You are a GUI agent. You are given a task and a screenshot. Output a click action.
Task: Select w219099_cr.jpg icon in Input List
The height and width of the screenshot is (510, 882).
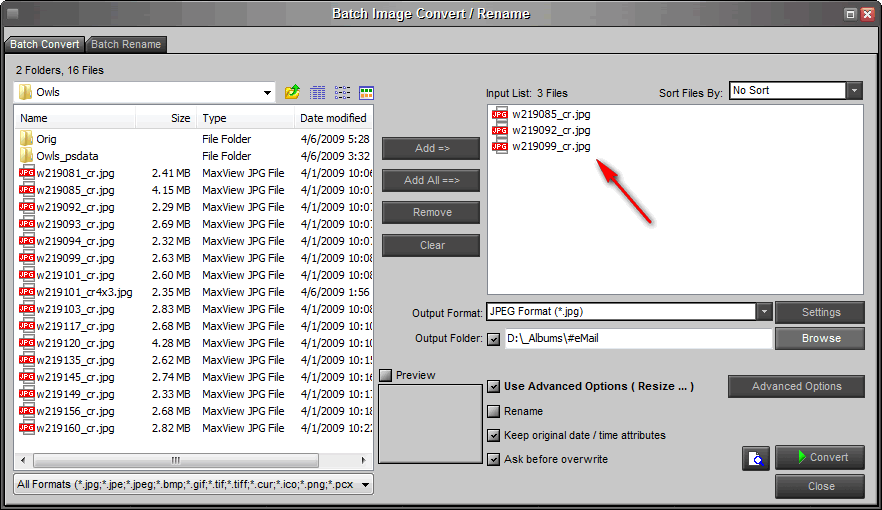(x=500, y=147)
